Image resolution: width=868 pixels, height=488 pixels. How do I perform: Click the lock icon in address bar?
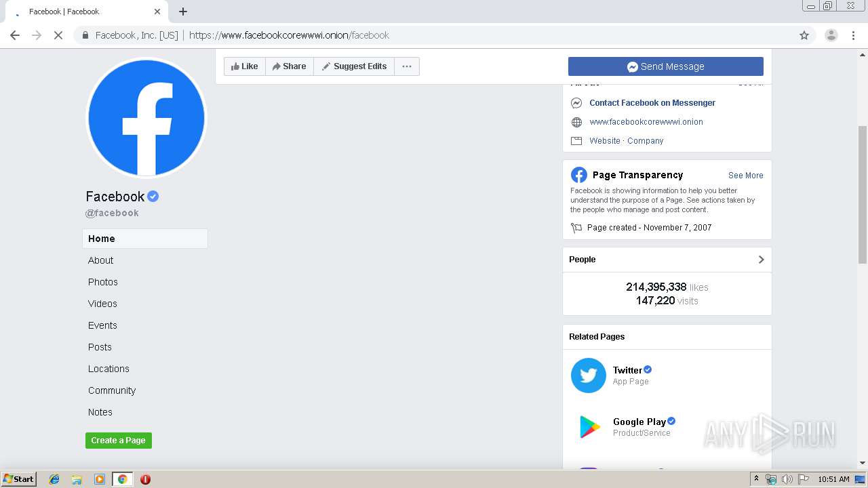coord(85,35)
